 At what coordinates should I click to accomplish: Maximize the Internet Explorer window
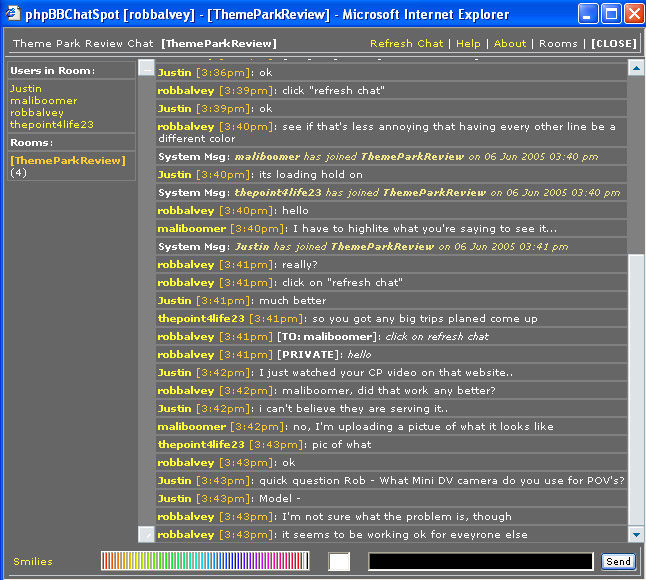point(611,14)
